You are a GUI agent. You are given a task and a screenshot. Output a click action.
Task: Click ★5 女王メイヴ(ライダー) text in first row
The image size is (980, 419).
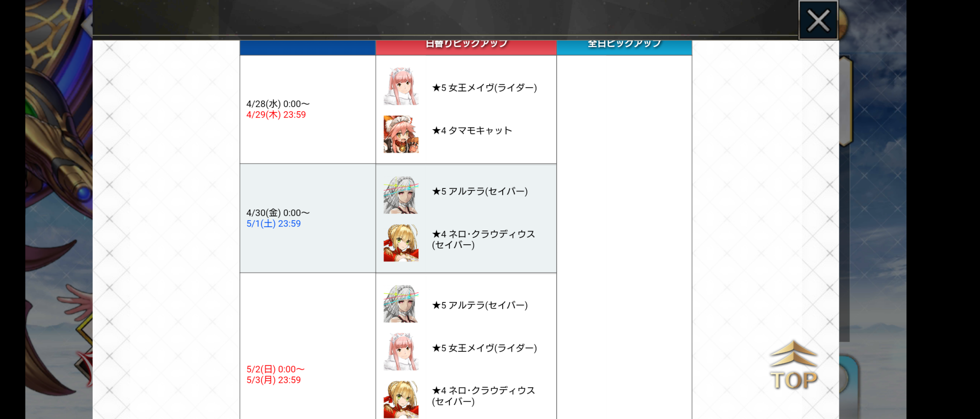pyautogui.click(x=484, y=88)
